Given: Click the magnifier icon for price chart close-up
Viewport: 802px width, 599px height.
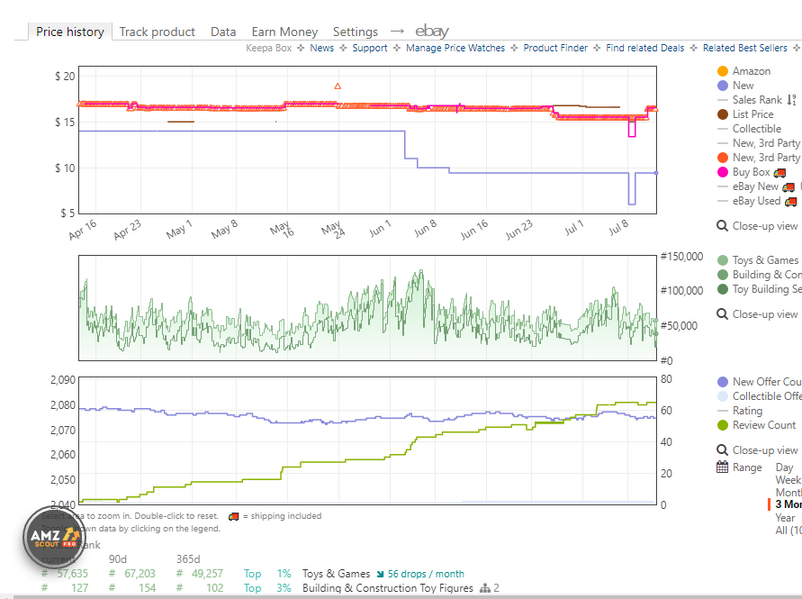Looking at the screenshot, I should [x=722, y=226].
